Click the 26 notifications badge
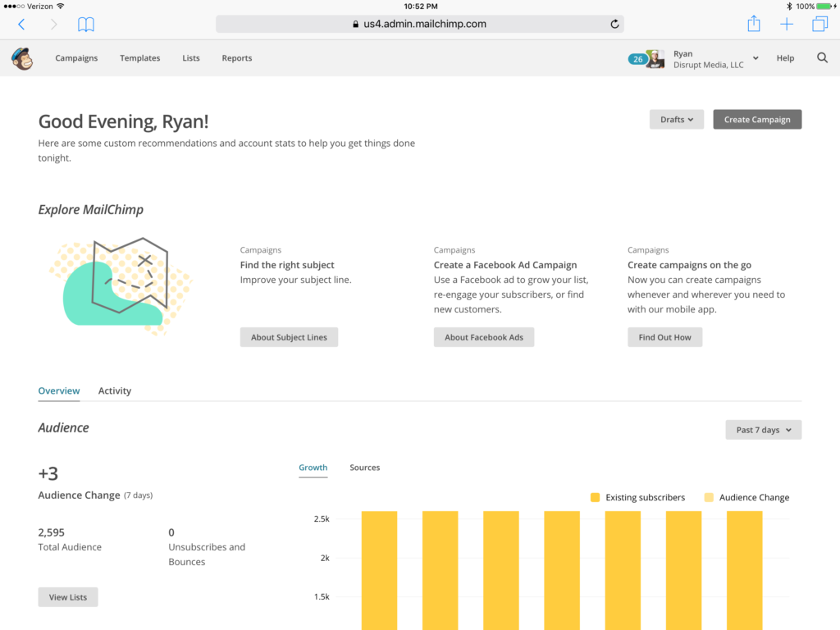 (637, 59)
